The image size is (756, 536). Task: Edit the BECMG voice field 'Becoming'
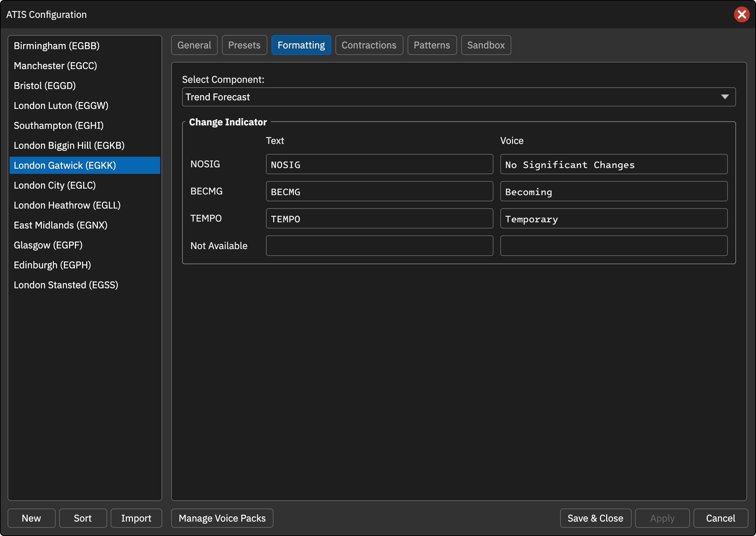click(x=614, y=191)
